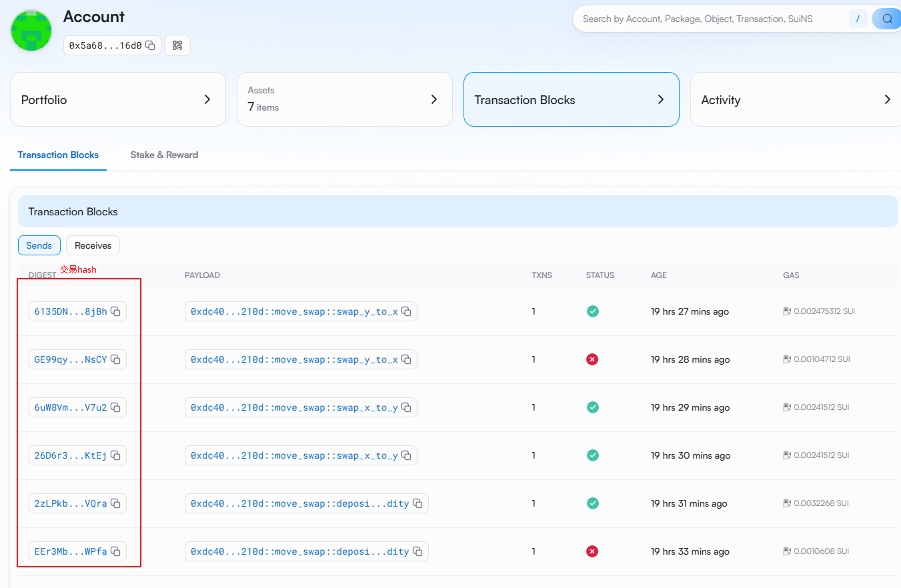901x588 pixels.
Task: Click failed status icon for EEr3Mb...WPfa
Action: [592, 551]
